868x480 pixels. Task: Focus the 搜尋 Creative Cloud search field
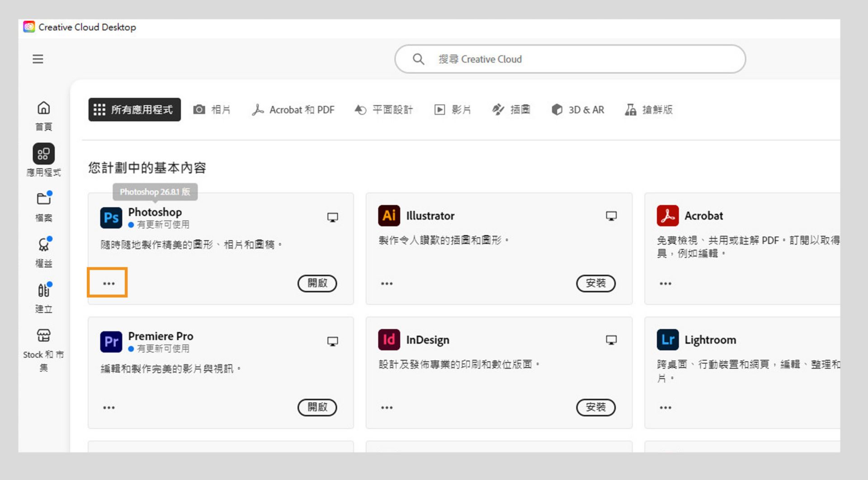(570, 59)
